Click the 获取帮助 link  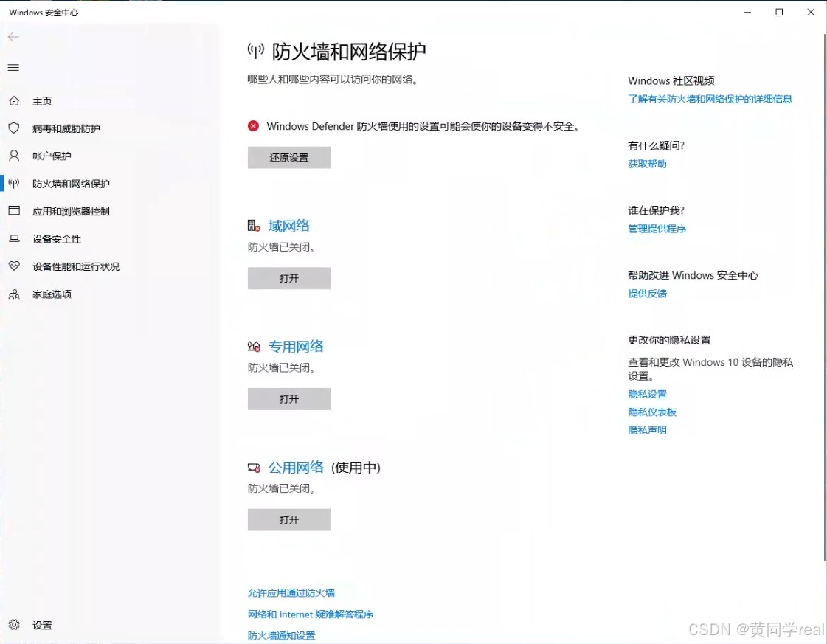[647, 164]
